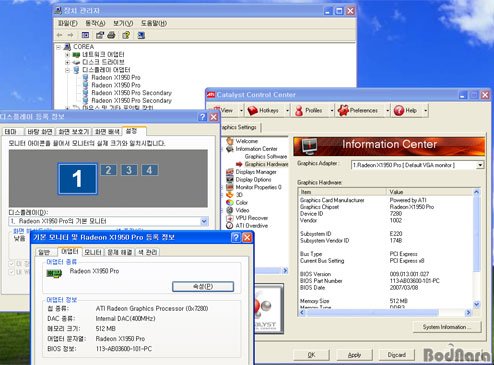Screen dimensions: 494x365
Task: Switch to the 일반 tab in adapter properties
Action: tap(44, 252)
